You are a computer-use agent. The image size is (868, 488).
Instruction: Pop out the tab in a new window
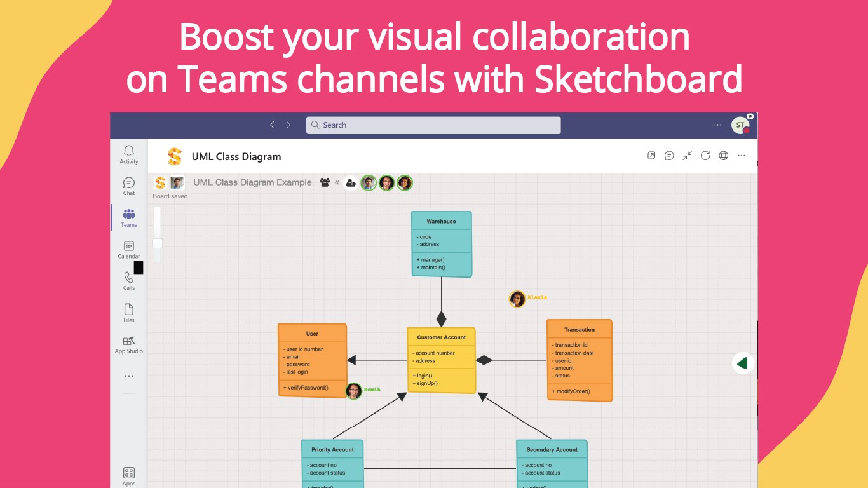651,156
